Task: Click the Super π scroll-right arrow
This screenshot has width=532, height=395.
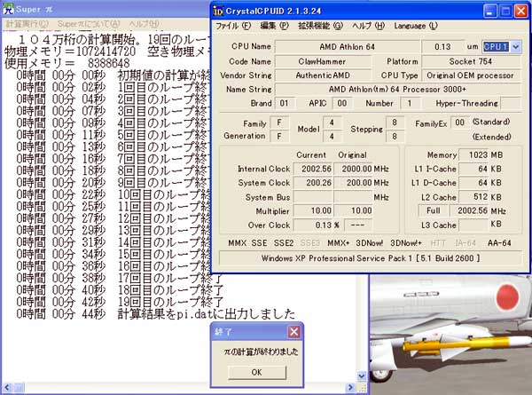Action: coord(350,388)
